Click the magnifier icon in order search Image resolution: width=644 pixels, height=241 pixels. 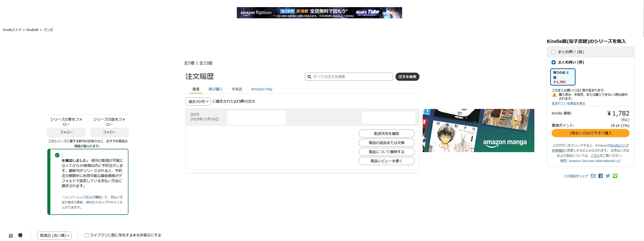click(x=309, y=77)
